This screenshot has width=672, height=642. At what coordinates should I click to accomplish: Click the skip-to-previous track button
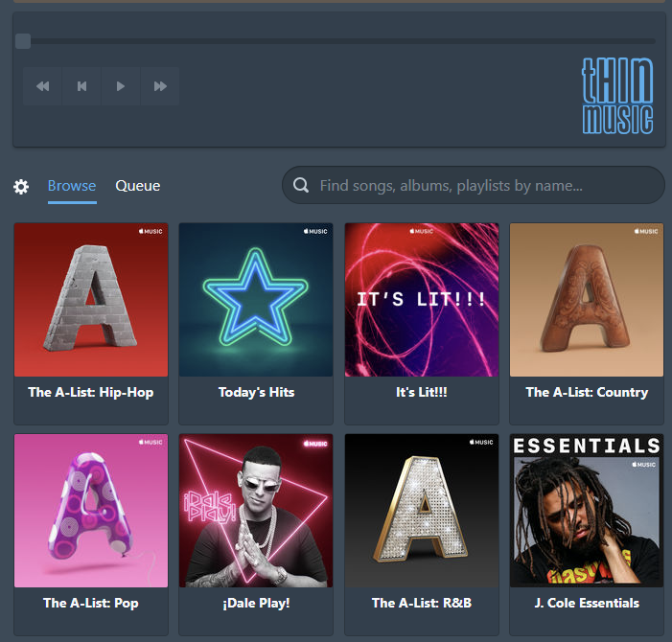(81, 86)
